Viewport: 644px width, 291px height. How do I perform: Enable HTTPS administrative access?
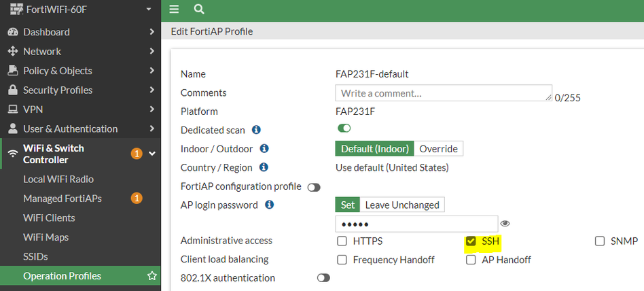tap(342, 241)
